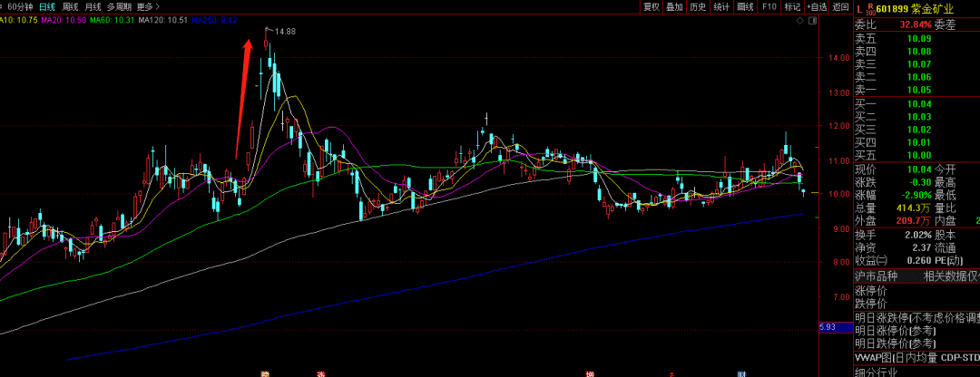The image size is (980, 377).
Task: Click the MA250: 9.42 indicator label
Action: 214,21
